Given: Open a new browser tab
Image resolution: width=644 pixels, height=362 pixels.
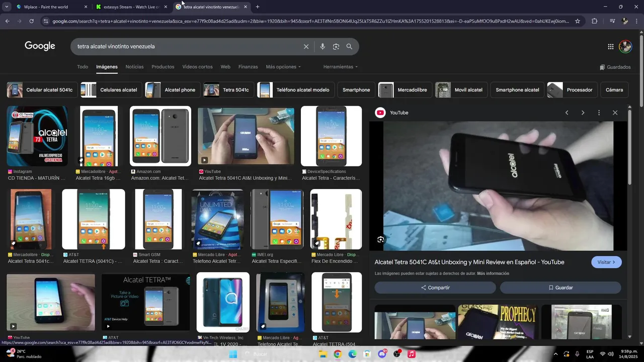Looking at the screenshot, I should tap(258, 7).
